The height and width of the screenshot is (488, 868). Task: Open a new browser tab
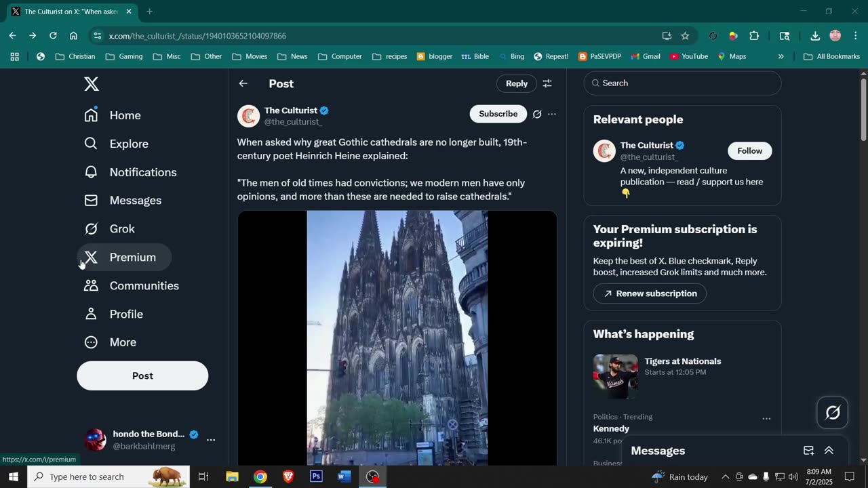(150, 12)
